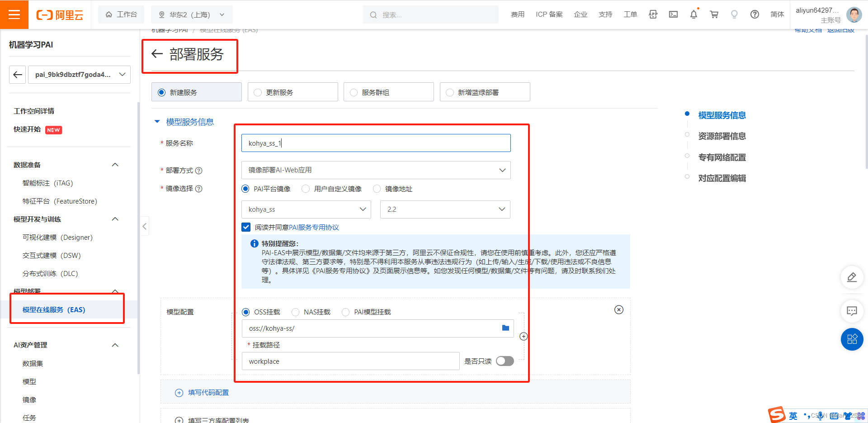Open the chat support bubble icon
Screen dimensions: 868x423
(x=852, y=311)
